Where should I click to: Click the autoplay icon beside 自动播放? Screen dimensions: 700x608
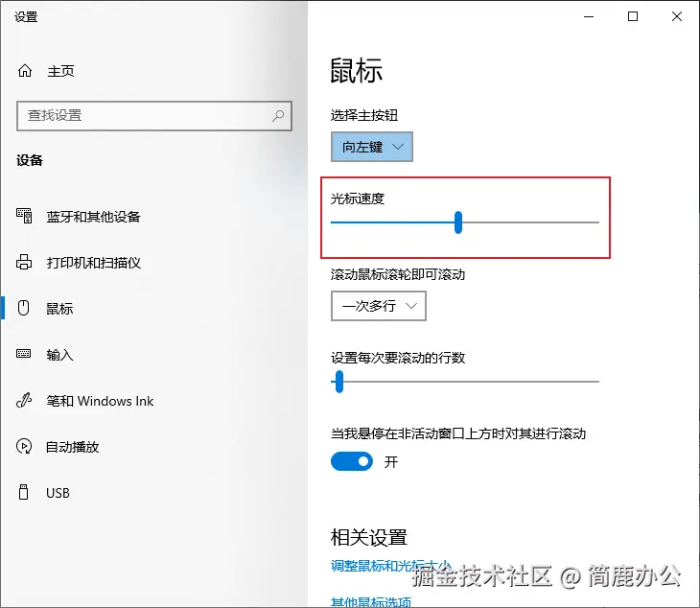24,446
